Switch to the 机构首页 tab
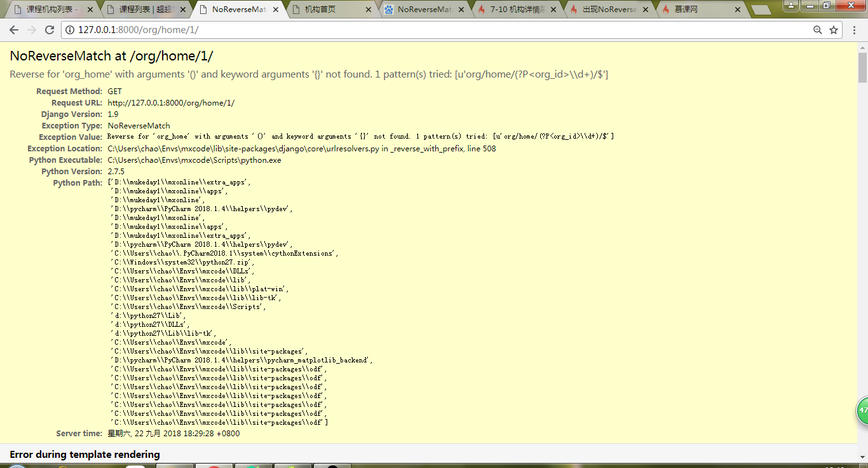 [x=331, y=10]
